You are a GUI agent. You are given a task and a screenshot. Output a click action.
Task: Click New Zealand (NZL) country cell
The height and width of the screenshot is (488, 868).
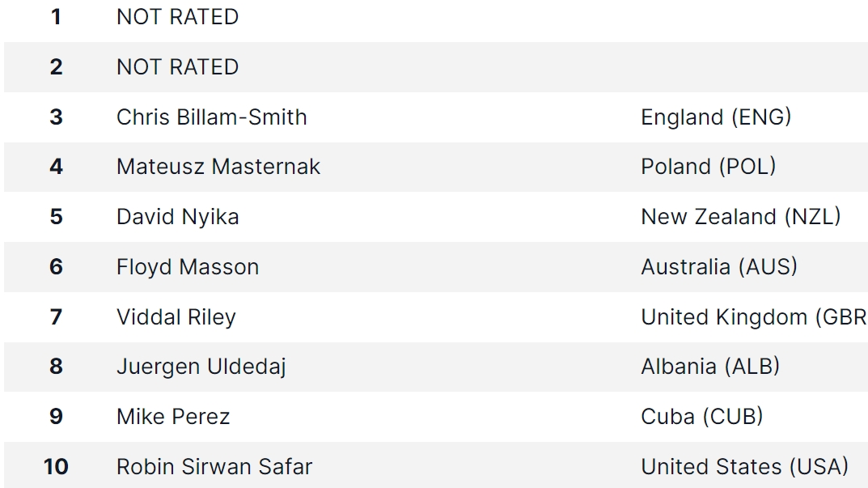point(741,217)
